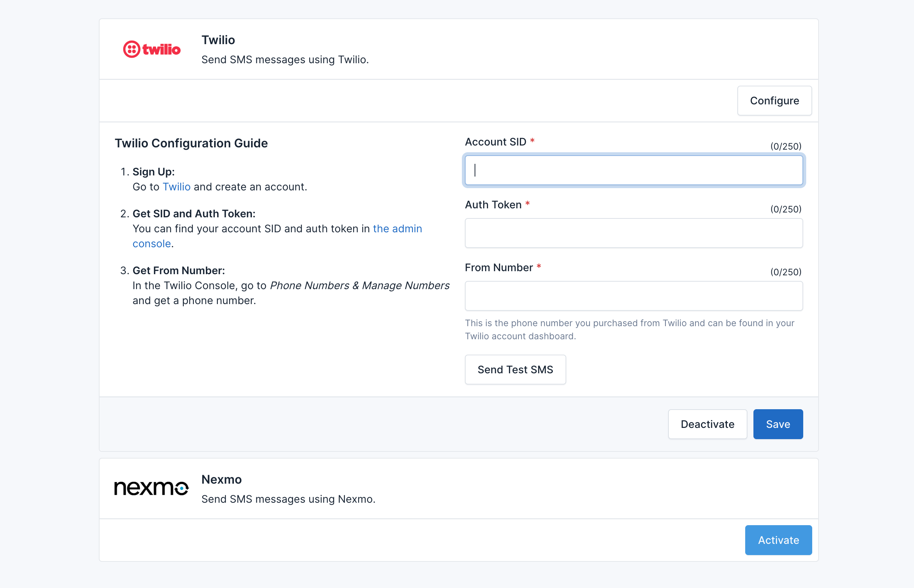This screenshot has width=914, height=588.
Task: Click the Nexmo provider title
Action: (x=221, y=480)
